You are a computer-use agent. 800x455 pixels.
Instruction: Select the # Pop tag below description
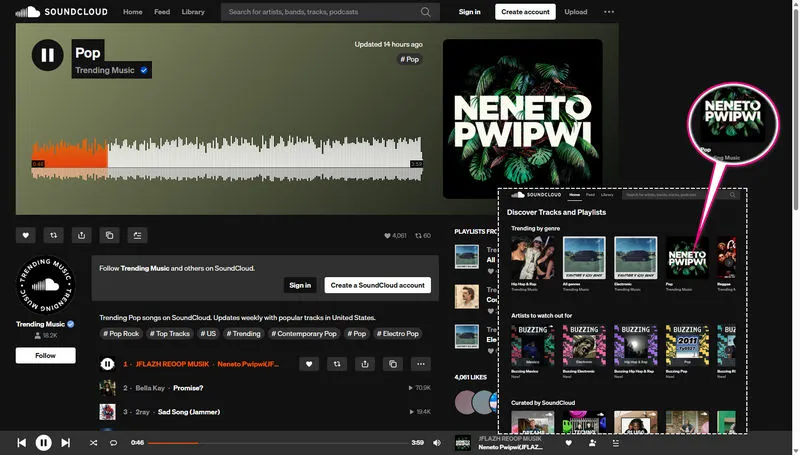click(357, 334)
